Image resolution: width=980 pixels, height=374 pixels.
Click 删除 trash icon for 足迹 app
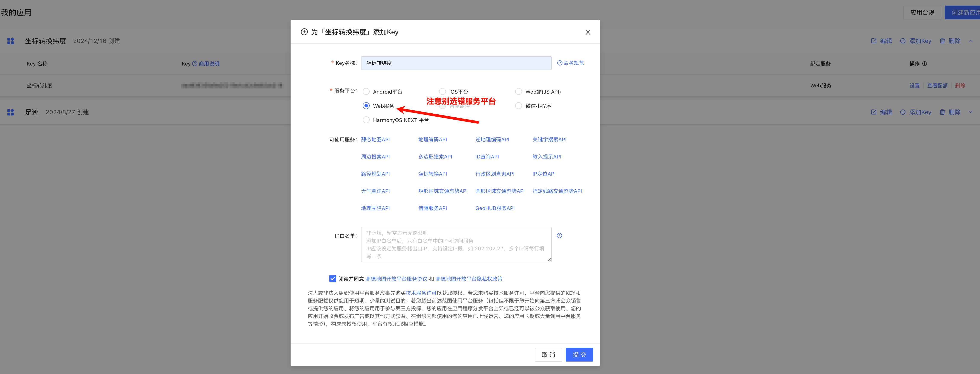coord(942,112)
